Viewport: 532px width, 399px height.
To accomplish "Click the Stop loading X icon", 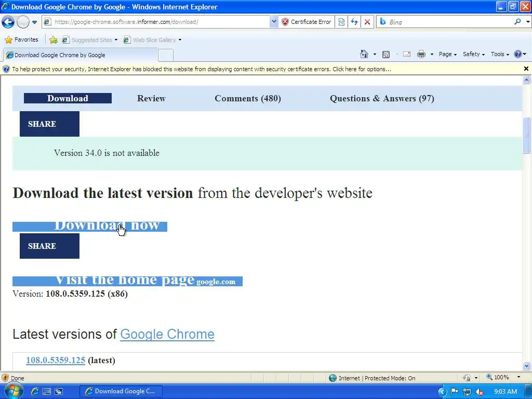I will (x=367, y=22).
